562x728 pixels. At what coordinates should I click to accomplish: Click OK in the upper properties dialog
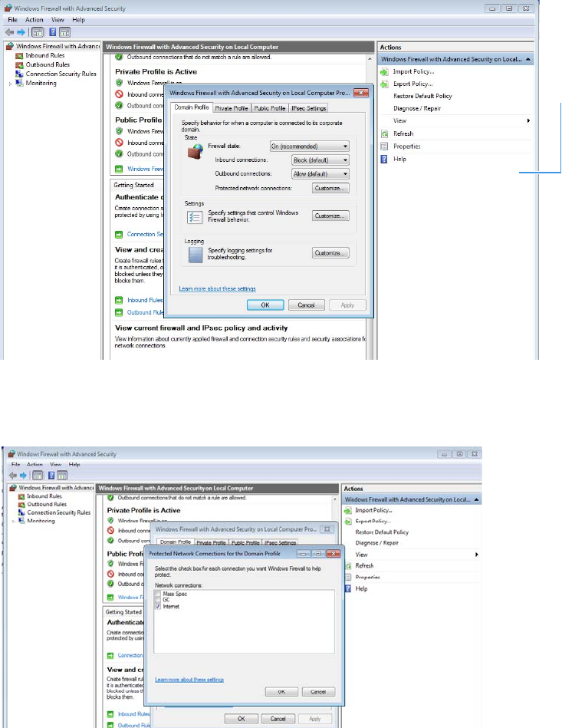coord(265,305)
